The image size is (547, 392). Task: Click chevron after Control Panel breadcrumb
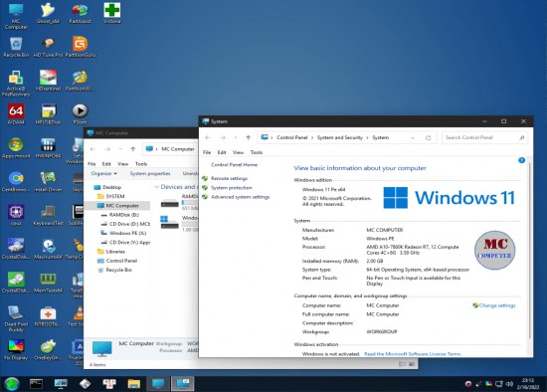(x=312, y=138)
